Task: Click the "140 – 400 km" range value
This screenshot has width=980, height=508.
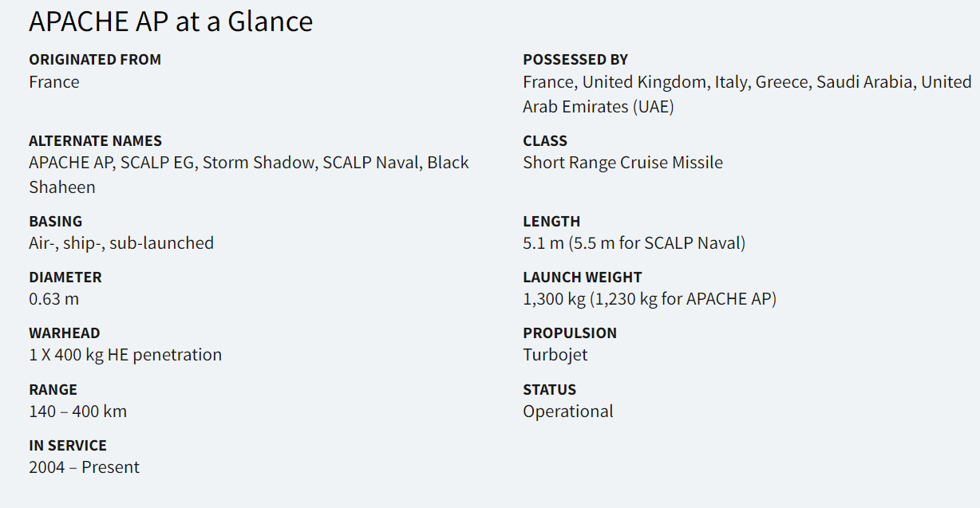Action: [78, 412]
